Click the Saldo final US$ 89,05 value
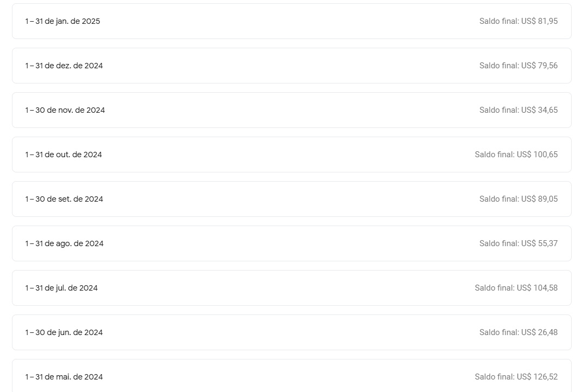This screenshot has height=392, width=582. pyautogui.click(x=518, y=199)
